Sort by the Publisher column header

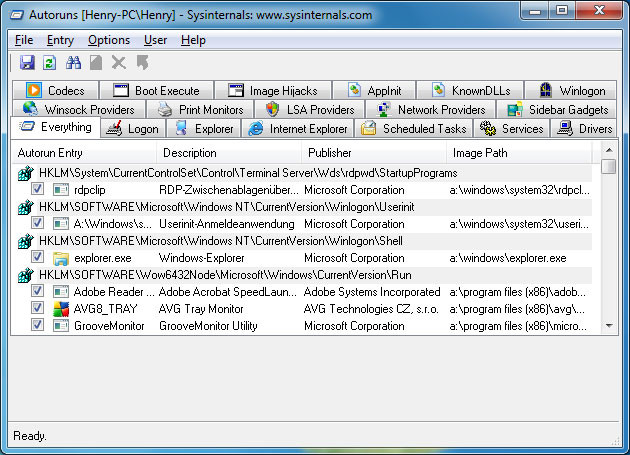(374, 153)
